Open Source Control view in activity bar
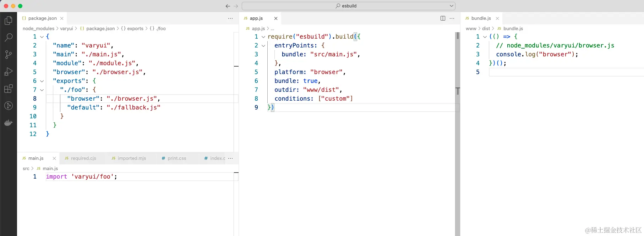The height and width of the screenshot is (236, 644). (9, 55)
